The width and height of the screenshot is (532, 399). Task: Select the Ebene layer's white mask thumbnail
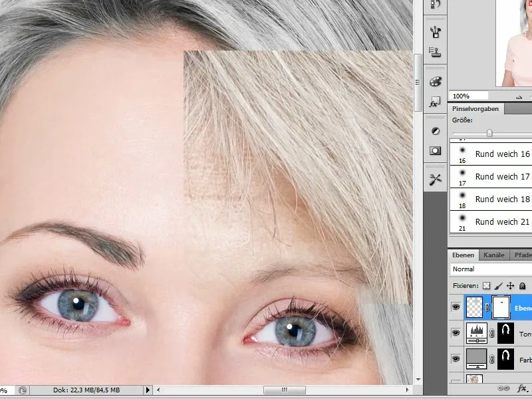pyautogui.click(x=501, y=307)
